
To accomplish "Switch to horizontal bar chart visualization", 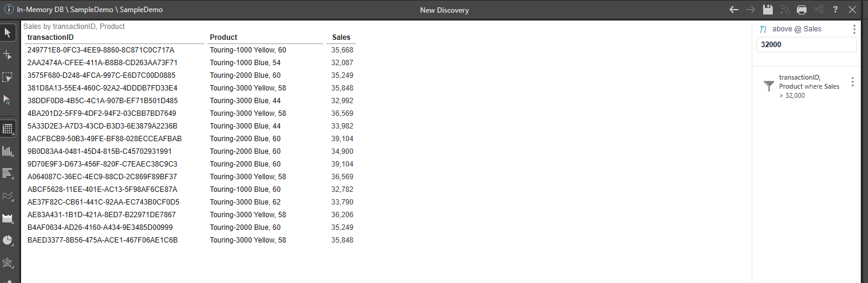I will coord(8,173).
